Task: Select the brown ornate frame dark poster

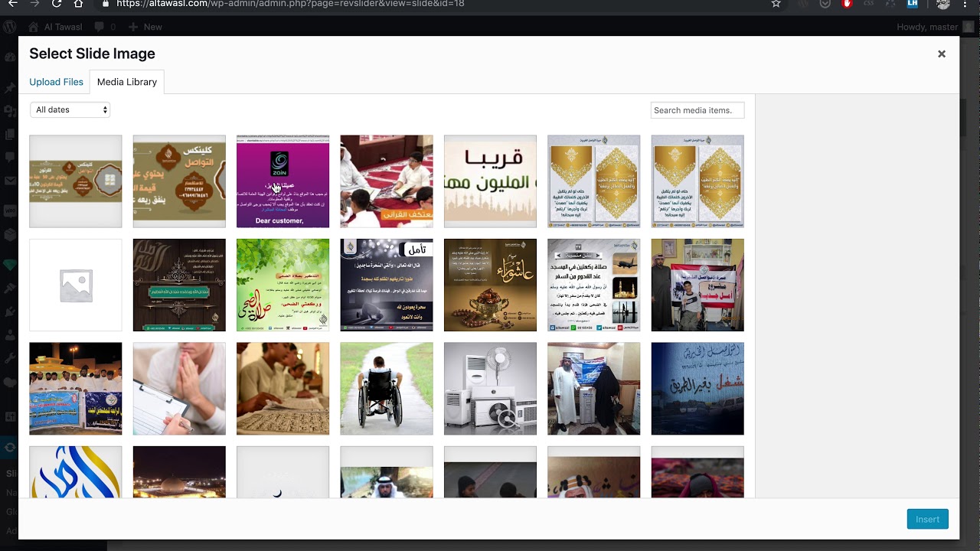Action: click(179, 285)
